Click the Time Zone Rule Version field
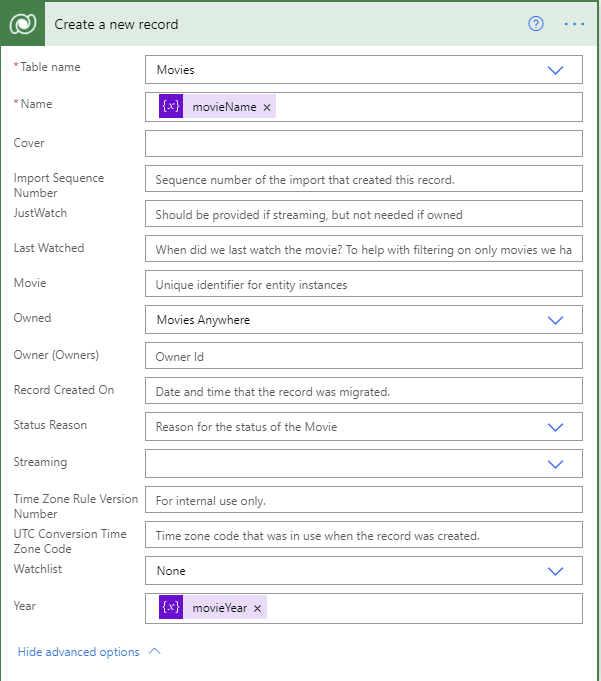The image size is (601, 681). click(x=364, y=499)
